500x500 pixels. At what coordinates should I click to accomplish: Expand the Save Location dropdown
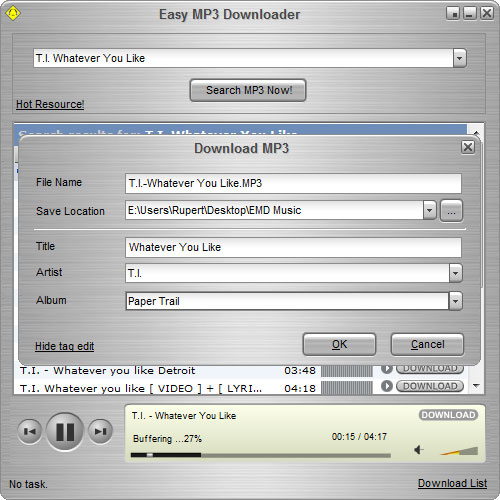pos(430,210)
